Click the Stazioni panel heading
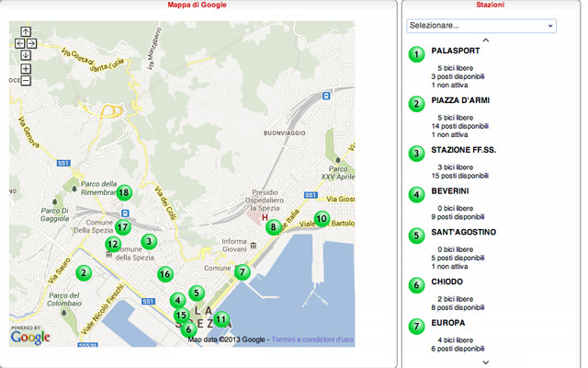This screenshot has width=588, height=368. click(490, 5)
